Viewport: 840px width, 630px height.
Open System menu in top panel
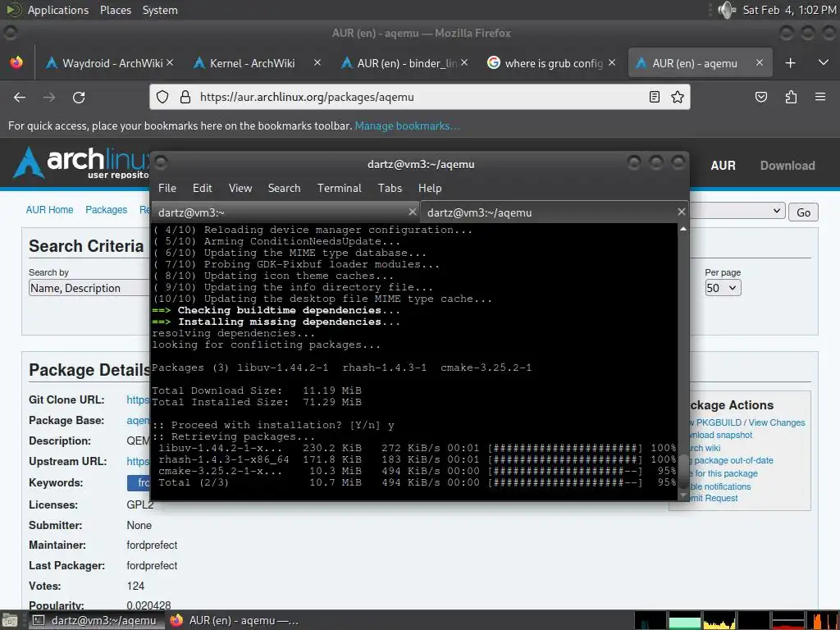[160, 10]
